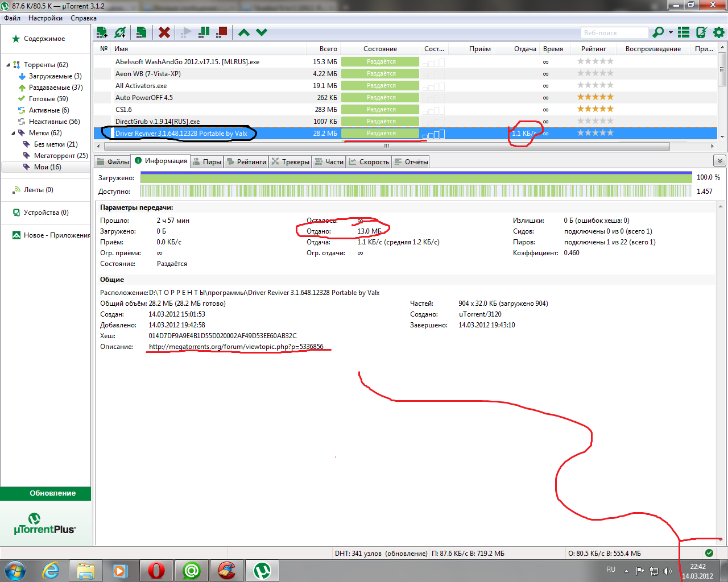The width and height of the screenshot is (728, 582).
Task: Open search provider dropdown arrow
Action: click(x=671, y=32)
